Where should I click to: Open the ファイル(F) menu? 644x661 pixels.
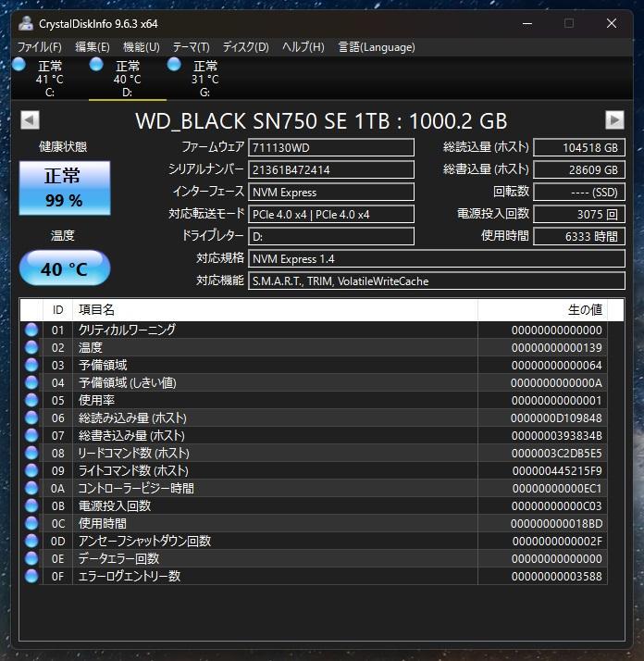coord(40,47)
